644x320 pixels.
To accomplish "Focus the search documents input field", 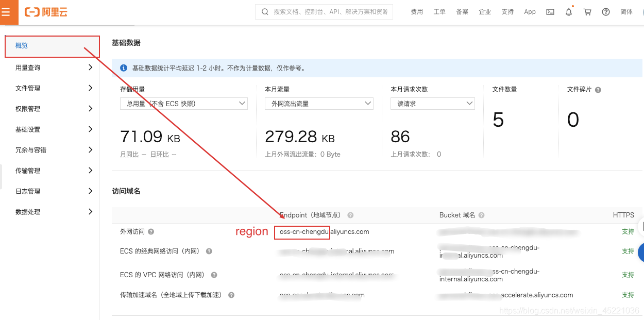I will click(x=324, y=12).
